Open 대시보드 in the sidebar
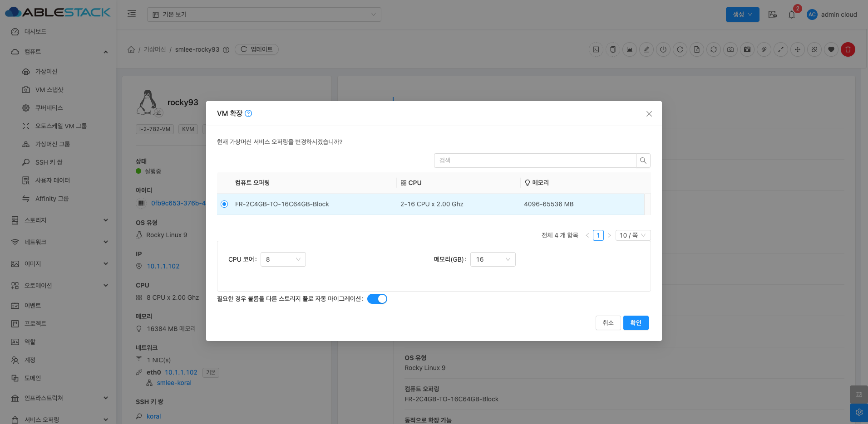Image resolution: width=868 pixels, height=424 pixels. [35, 32]
